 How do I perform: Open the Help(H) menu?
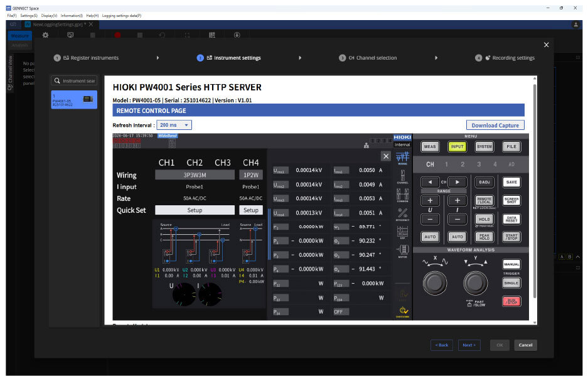(92, 16)
